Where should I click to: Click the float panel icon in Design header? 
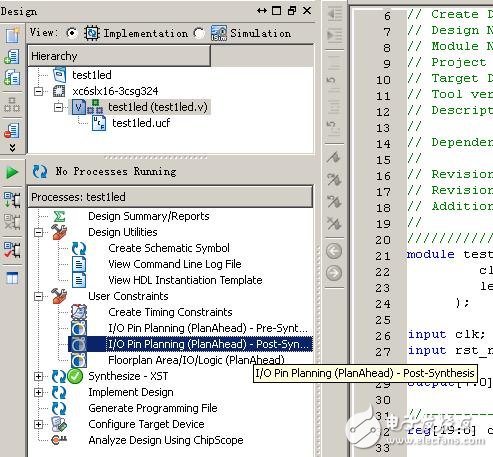(x=292, y=11)
